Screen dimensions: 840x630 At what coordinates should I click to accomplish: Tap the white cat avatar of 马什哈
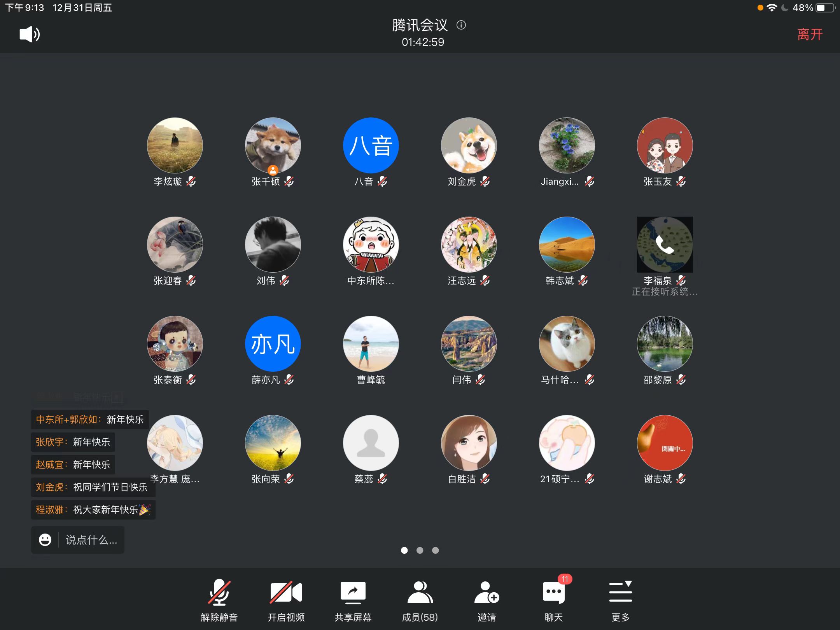tap(567, 344)
